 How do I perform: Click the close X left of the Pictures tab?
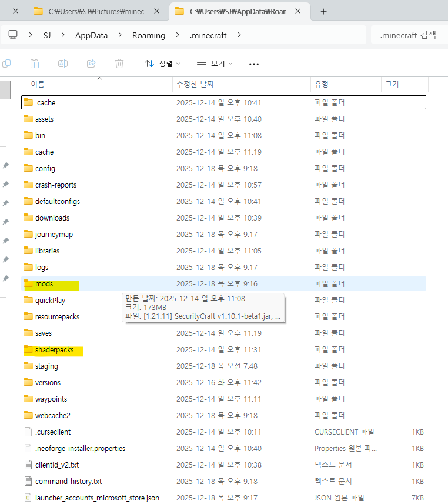pyautogui.click(x=15, y=11)
